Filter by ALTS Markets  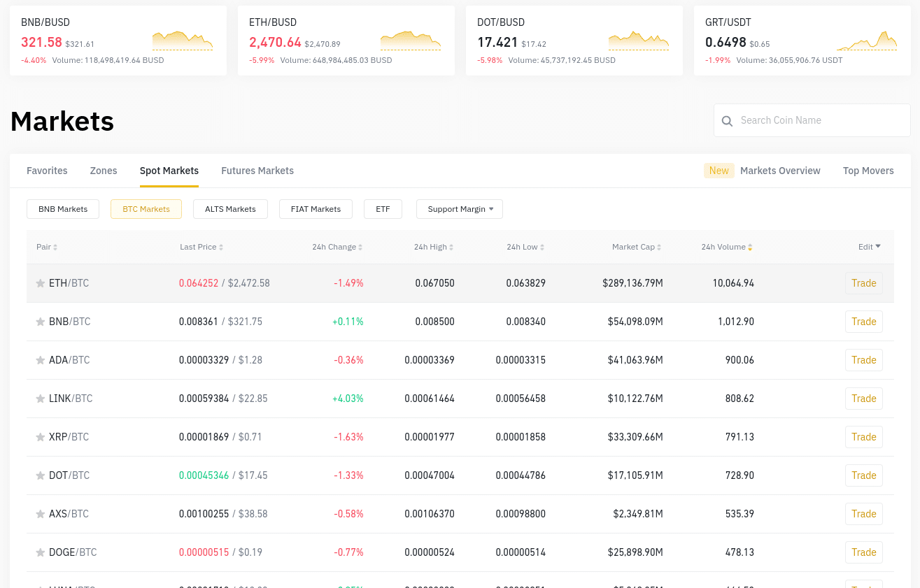coord(230,209)
